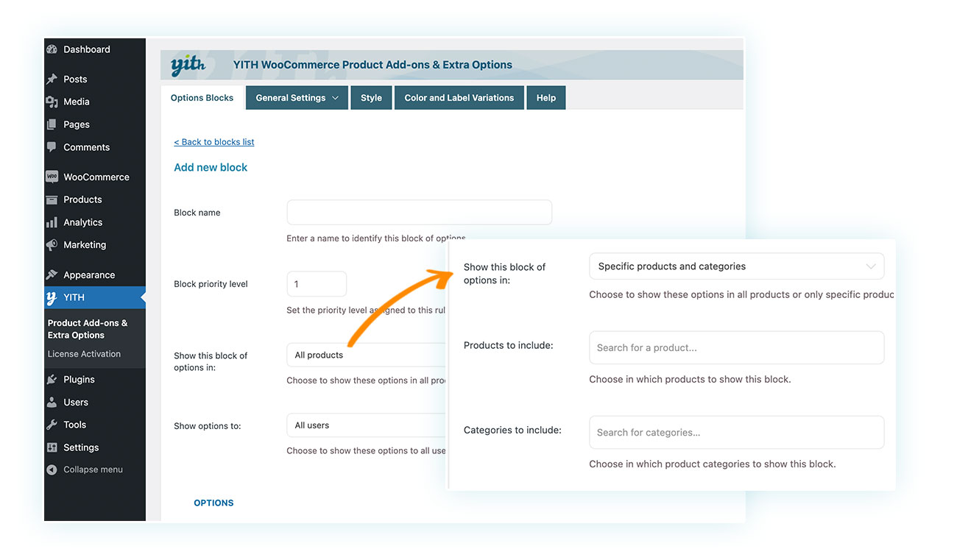
Task: Open the WooCommerce menu
Action: coord(95,177)
